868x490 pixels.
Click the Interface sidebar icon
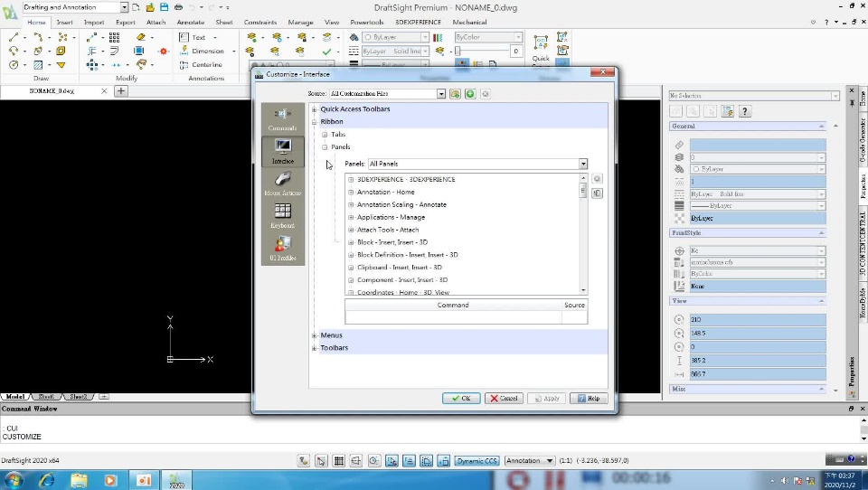click(282, 150)
